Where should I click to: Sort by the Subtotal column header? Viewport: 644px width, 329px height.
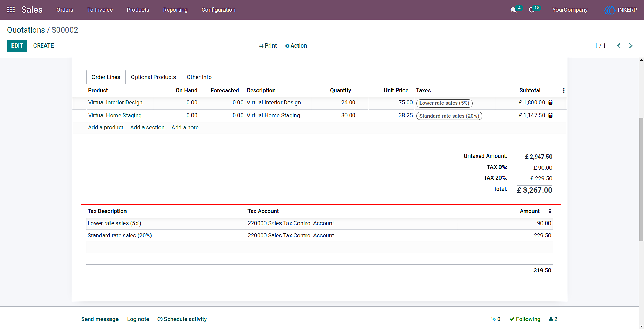(x=530, y=91)
